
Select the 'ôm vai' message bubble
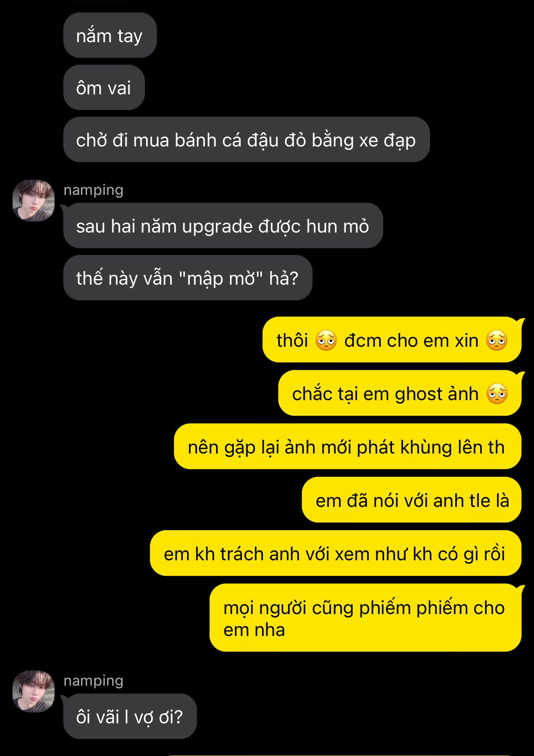click(104, 87)
